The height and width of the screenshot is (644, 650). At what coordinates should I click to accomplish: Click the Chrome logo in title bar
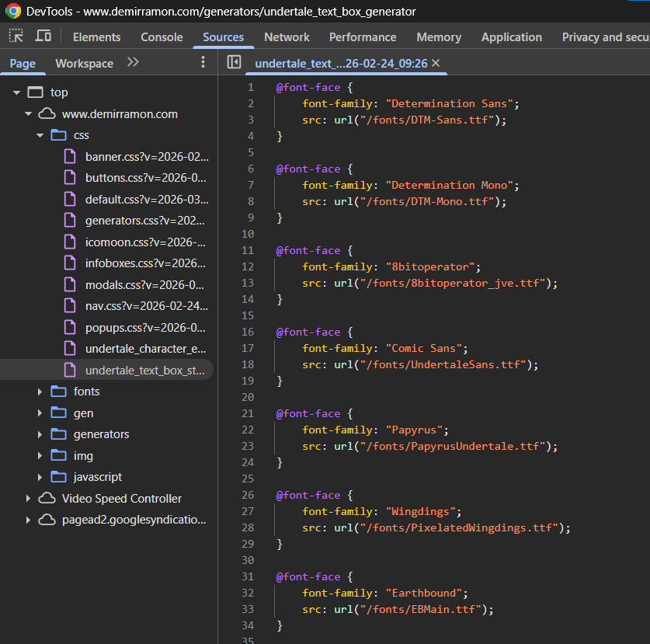click(x=13, y=12)
